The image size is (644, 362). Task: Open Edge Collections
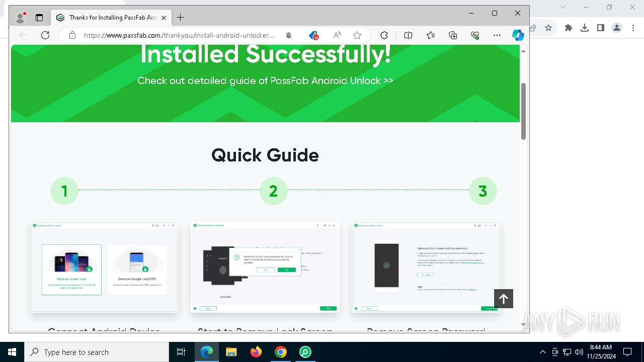point(453,35)
